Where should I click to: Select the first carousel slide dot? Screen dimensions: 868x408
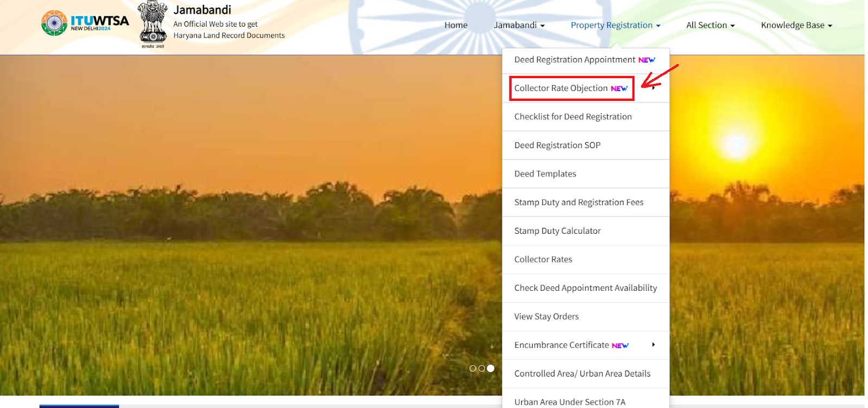point(473,368)
